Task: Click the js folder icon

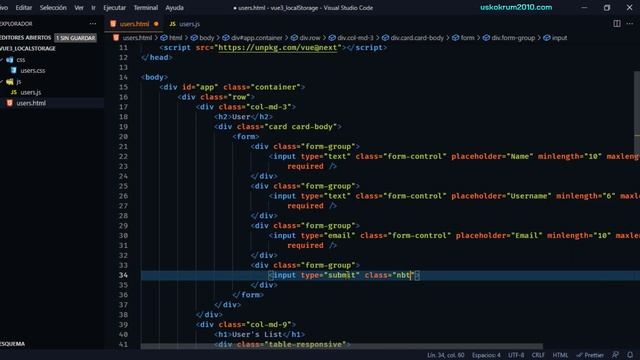Action: click(x=10, y=82)
